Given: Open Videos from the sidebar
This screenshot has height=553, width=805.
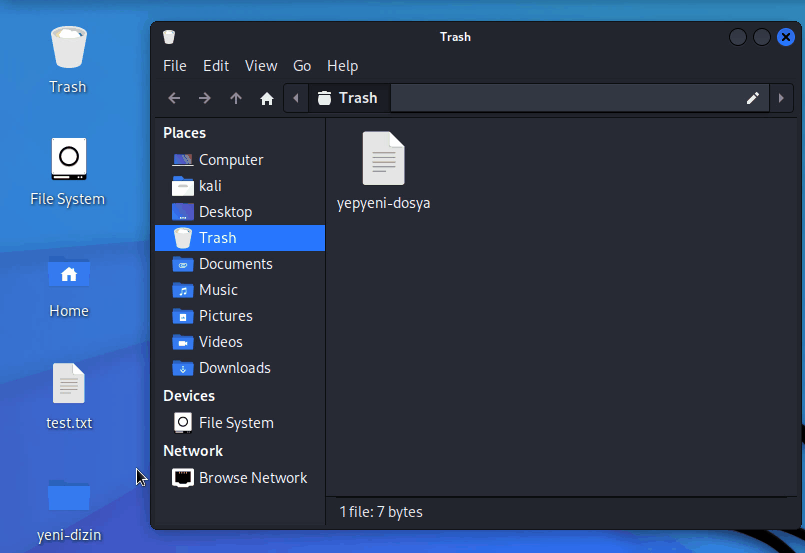Looking at the screenshot, I should (240, 342).
